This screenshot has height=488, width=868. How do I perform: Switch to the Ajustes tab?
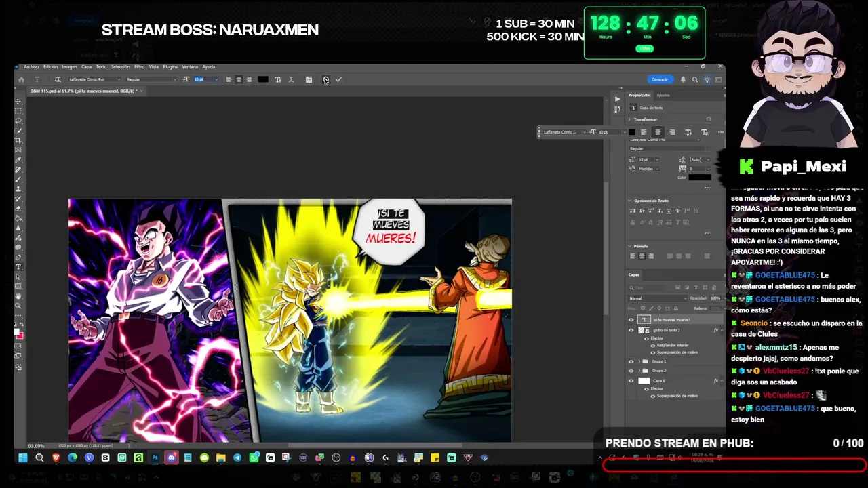tap(663, 95)
